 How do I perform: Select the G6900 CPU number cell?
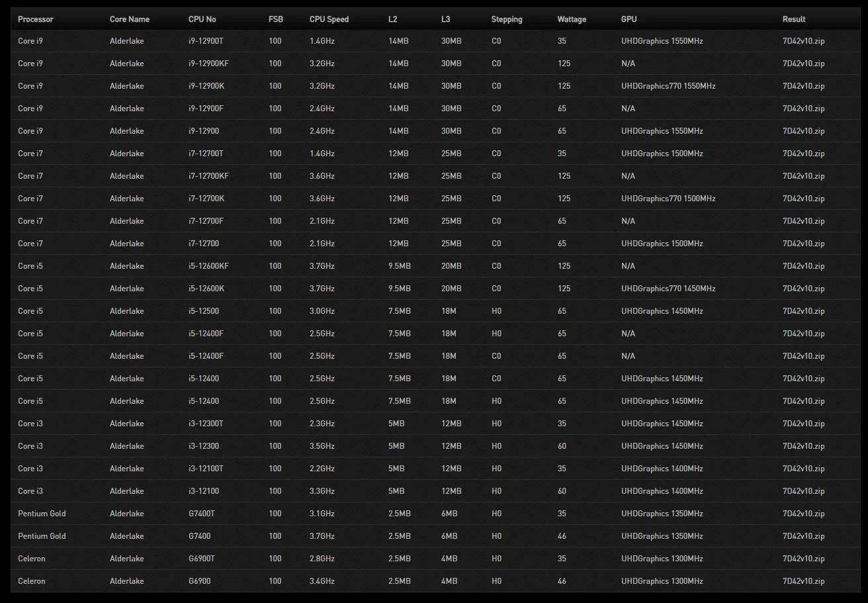(x=200, y=581)
